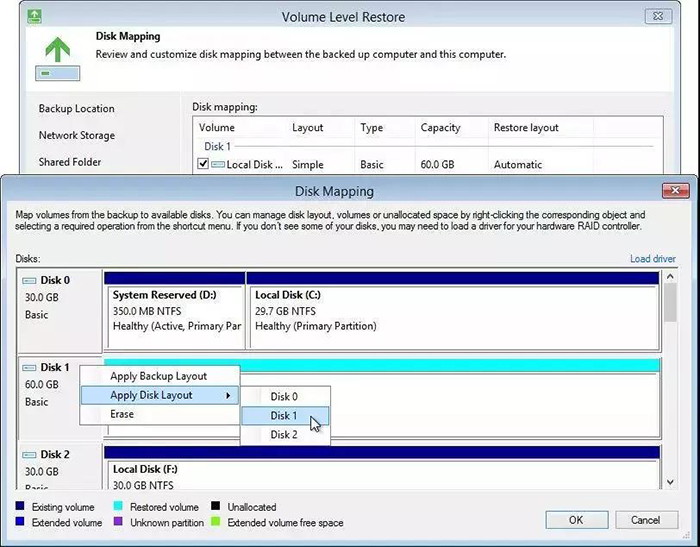
Task: Click the Disk 0 label in Disks list
Action: (x=55, y=280)
